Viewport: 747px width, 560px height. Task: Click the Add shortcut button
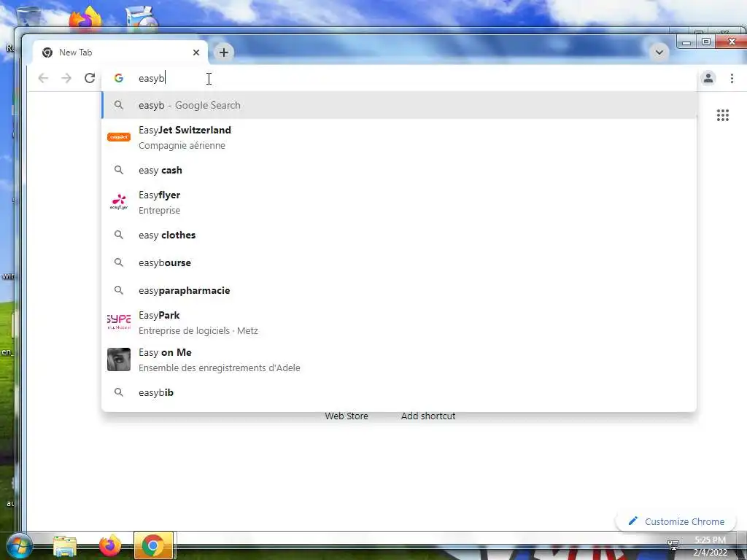427,416
